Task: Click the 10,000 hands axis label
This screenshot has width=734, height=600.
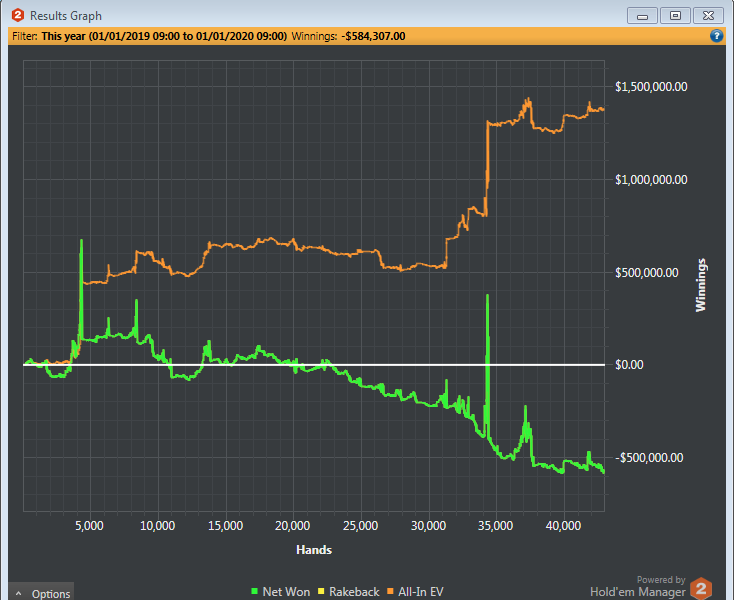Action: 157,526
